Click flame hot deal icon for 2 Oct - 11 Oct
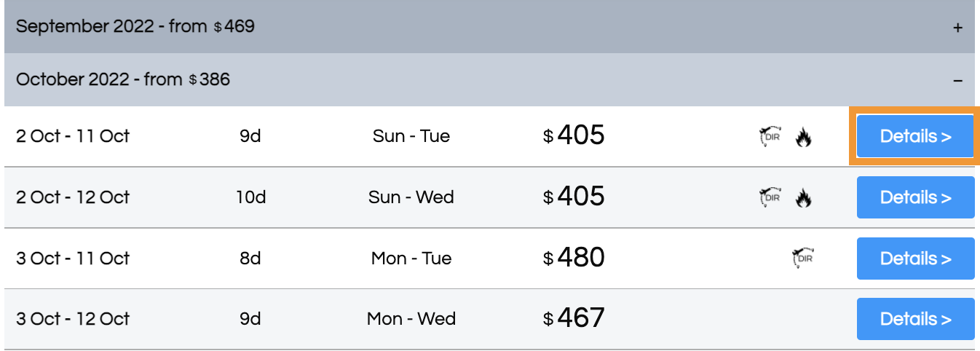The height and width of the screenshot is (351, 980). click(803, 137)
